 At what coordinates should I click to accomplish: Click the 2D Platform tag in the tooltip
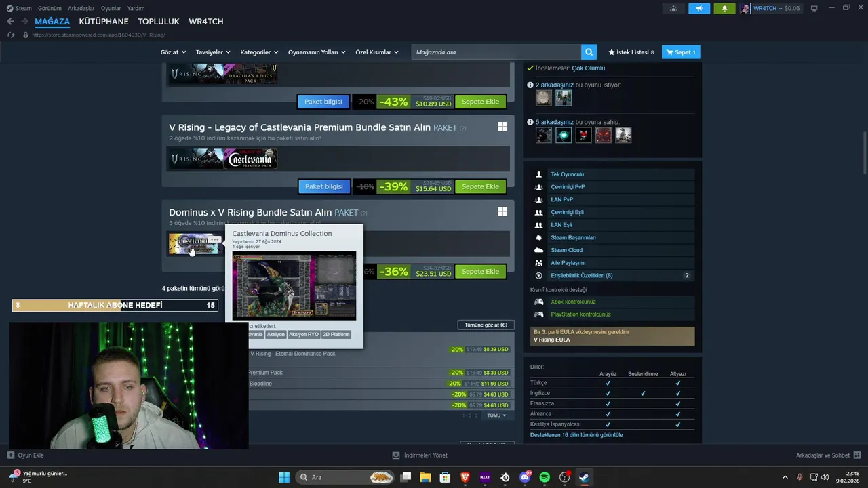[336, 335]
